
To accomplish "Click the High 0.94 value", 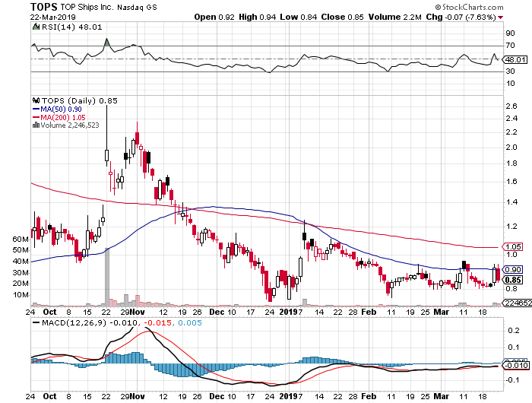I will pyautogui.click(x=257, y=17).
